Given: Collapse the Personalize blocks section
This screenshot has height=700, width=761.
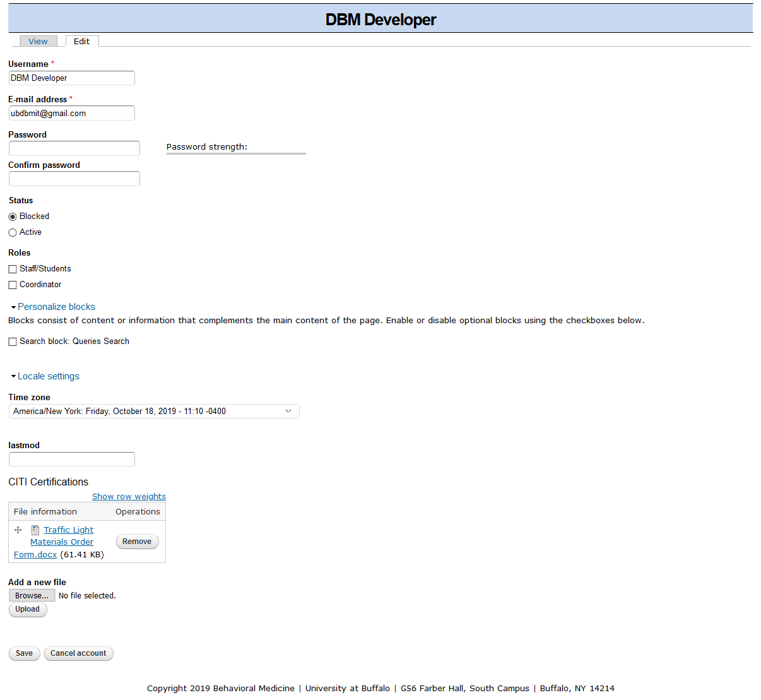Looking at the screenshot, I should (56, 307).
